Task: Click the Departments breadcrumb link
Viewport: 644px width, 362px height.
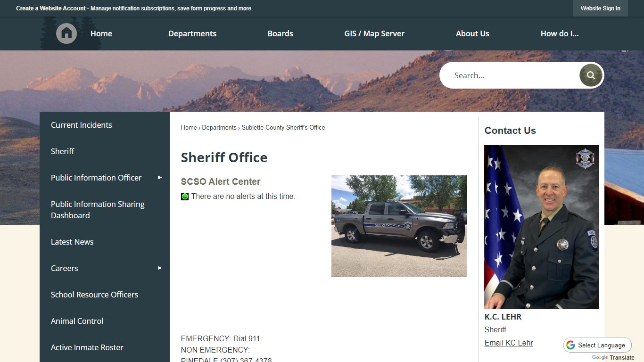Action: pos(219,128)
